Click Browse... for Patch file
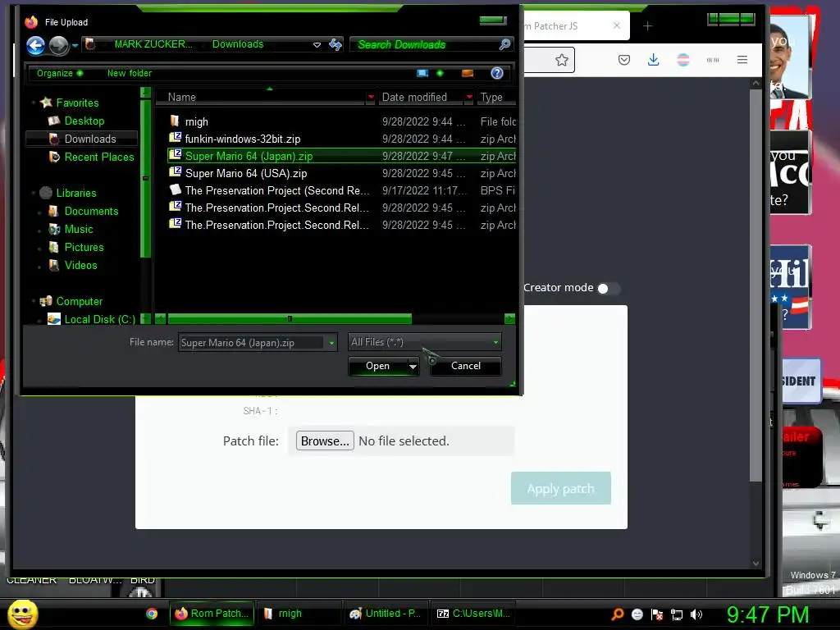The width and height of the screenshot is (840, 630). tap(325, 441)
